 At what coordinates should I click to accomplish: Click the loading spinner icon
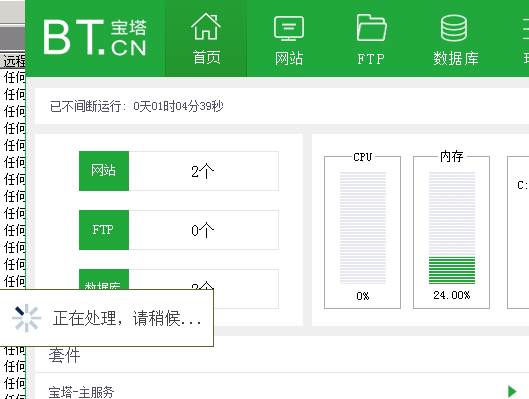26,318
